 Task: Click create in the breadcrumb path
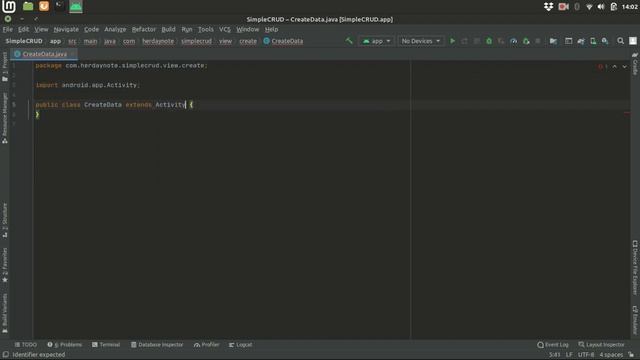click(248, 41)
